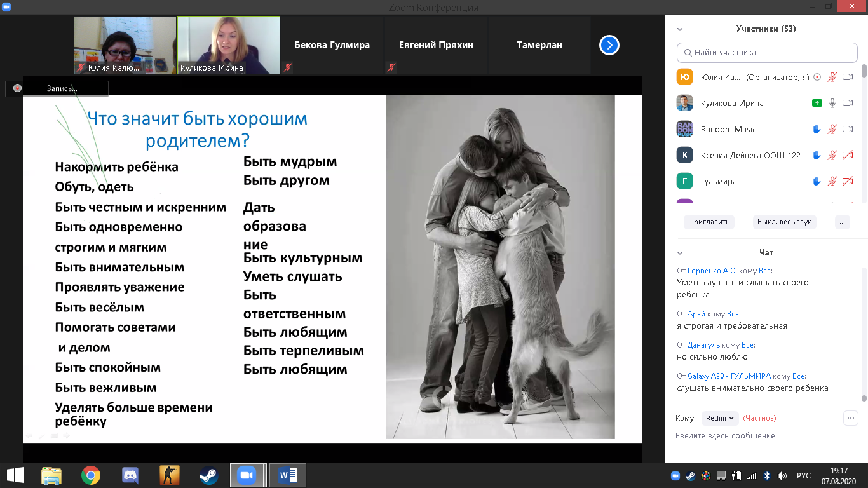This screenshot has width=868, height=488.
Task: Collapse the Чат panel chevron
Action: pos(680,253)
